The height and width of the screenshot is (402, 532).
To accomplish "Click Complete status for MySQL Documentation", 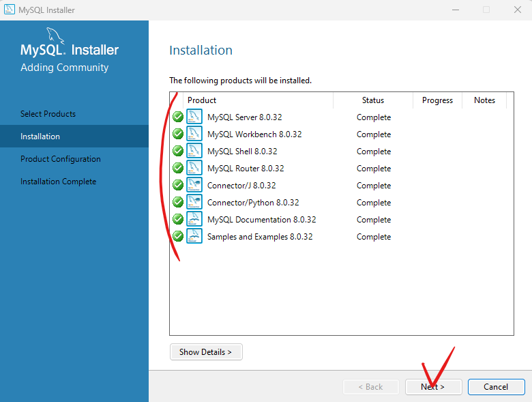I will 374,219.
